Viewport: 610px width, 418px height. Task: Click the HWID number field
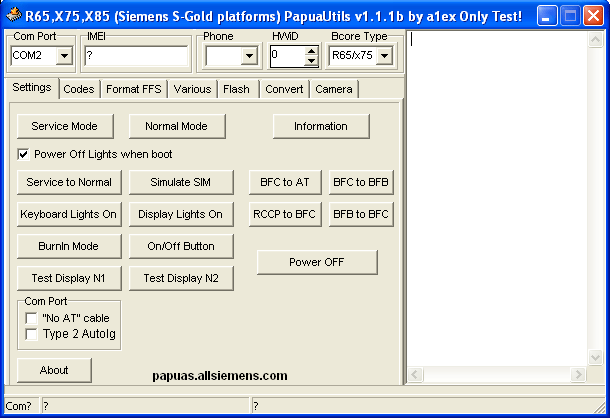287,56
